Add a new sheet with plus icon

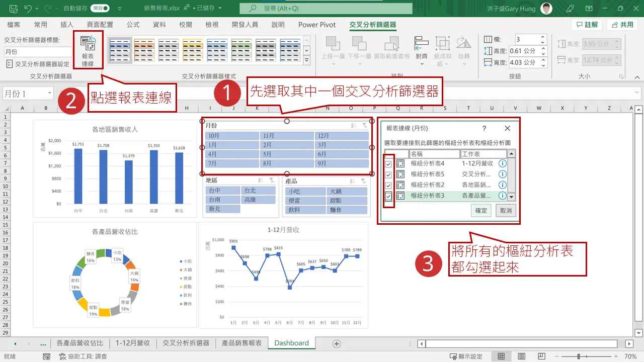point(337,343)
